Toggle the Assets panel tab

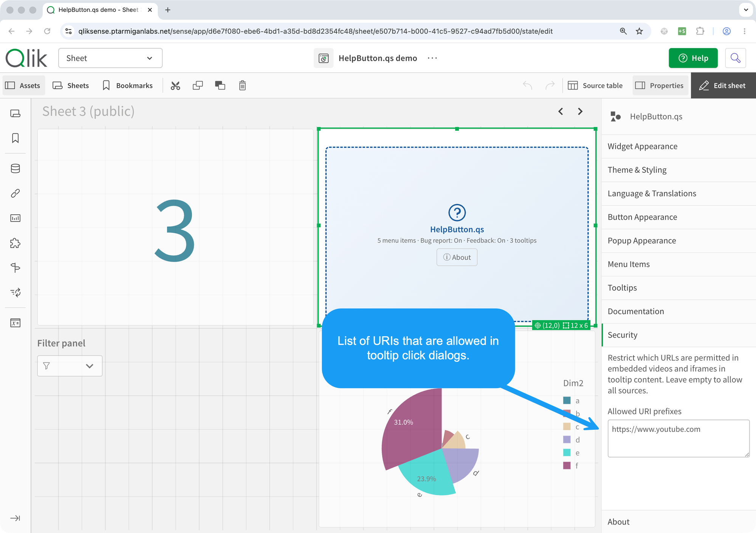23,85
